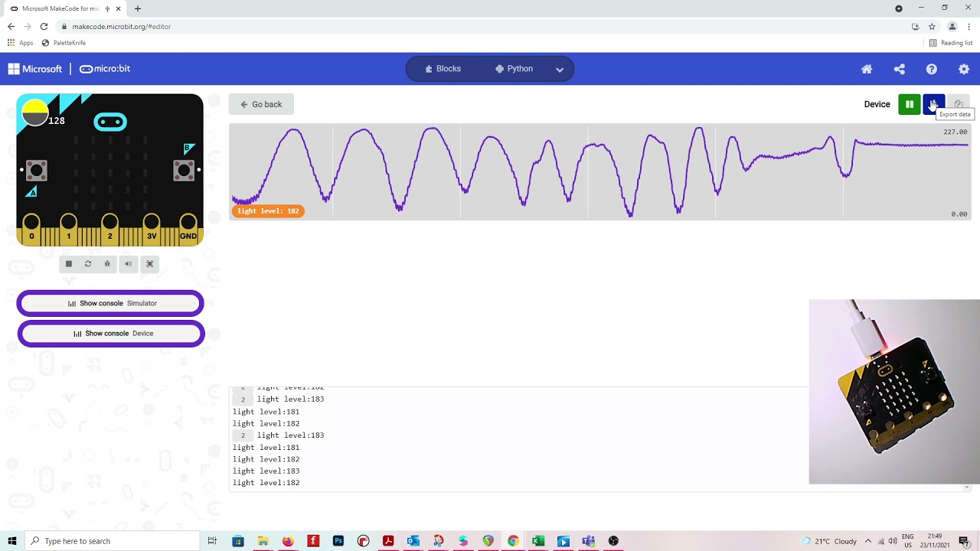Open the Help question mark menu

(x=932, y=69)
